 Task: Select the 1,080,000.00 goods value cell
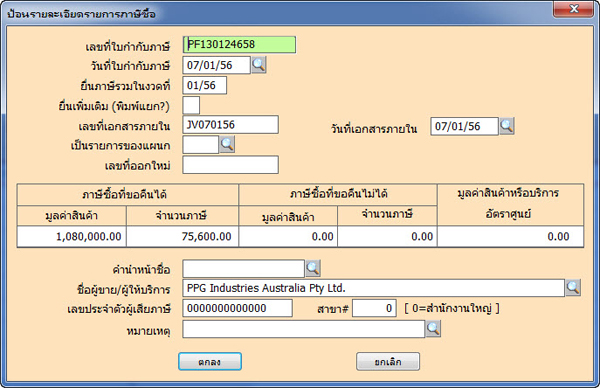(72, 236)
